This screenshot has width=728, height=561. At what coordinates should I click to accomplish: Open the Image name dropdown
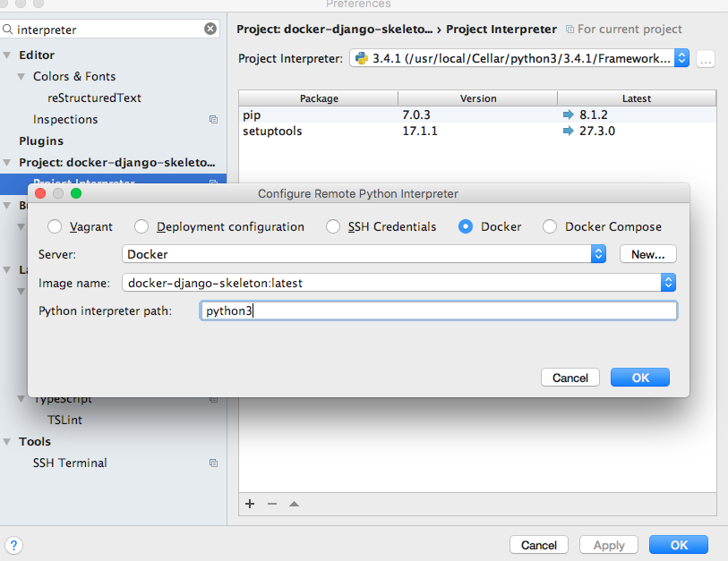pos(667,283)
